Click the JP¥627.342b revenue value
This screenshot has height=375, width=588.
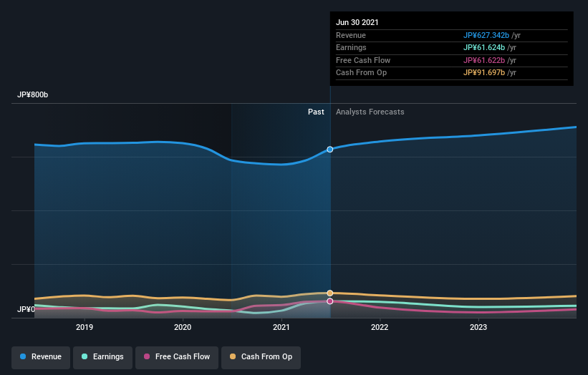[x=486, y=35]
